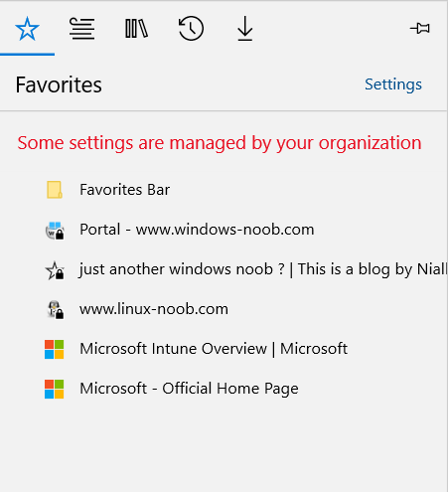Open the Favorites star tab
The image size is (448, 492).
coord(27,29)
